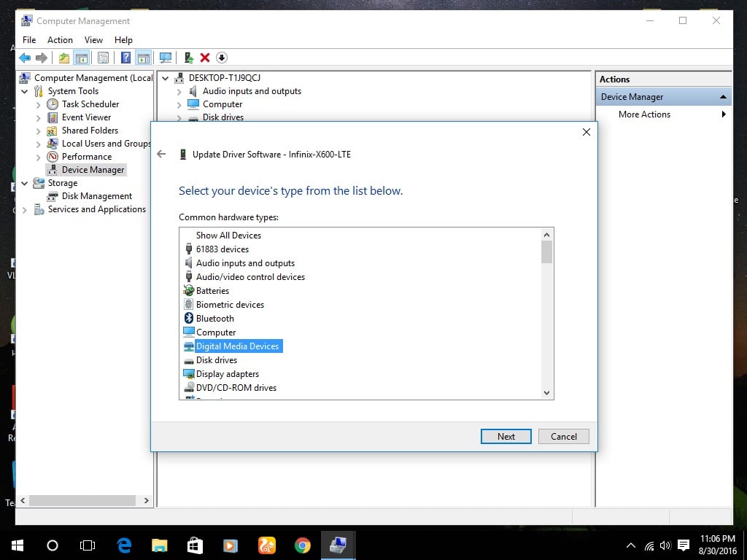747x560 pixels.
Task: Collapse the System Tools tree node
Action: [x=24, y=91]
